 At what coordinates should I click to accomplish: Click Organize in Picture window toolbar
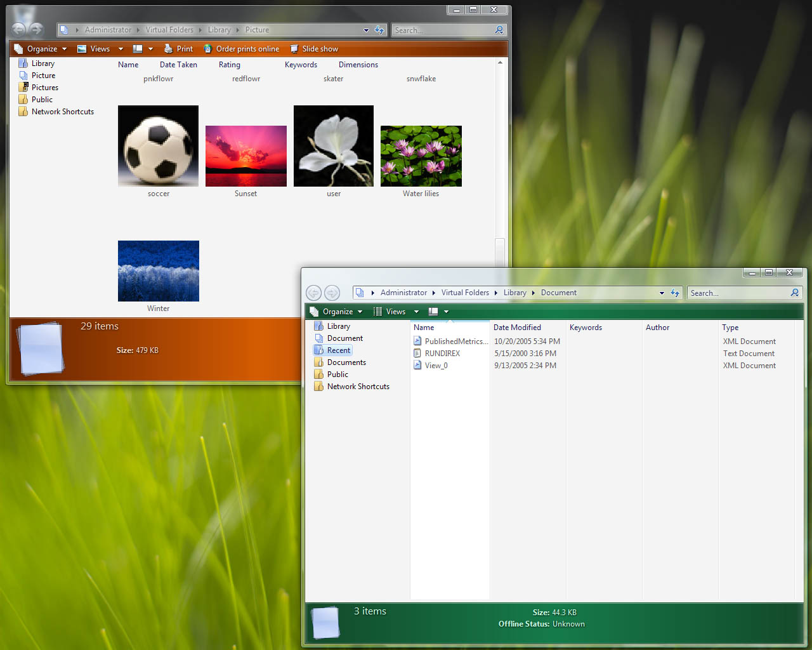[41, 49]
